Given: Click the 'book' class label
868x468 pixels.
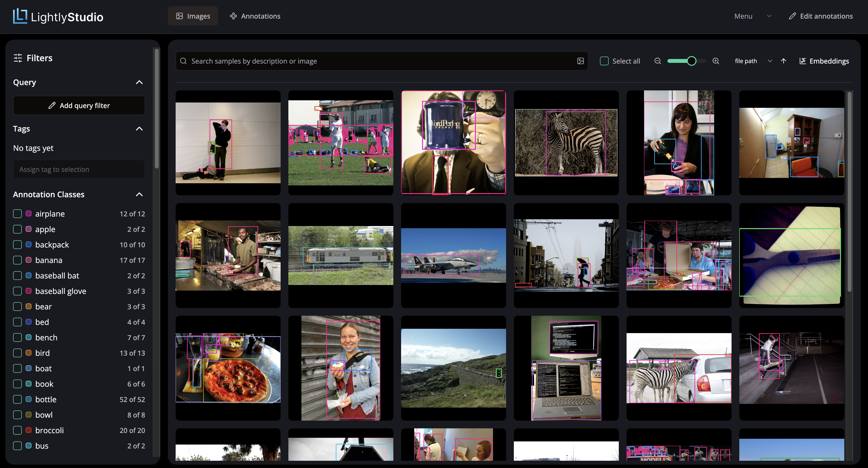Looking at the screenshot, I should pos(44,384).
